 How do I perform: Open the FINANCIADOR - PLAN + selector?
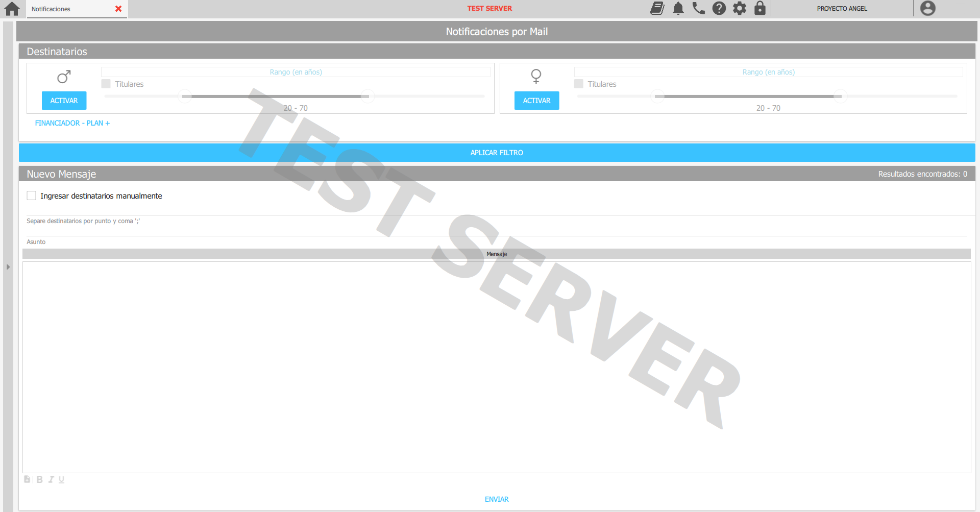pyautogui.click(x=72, y=123)
